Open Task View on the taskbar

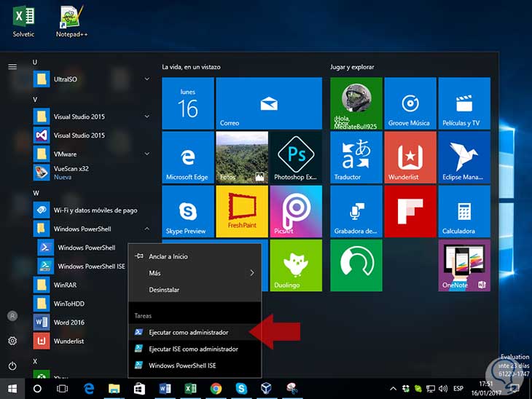pos(62,389)
